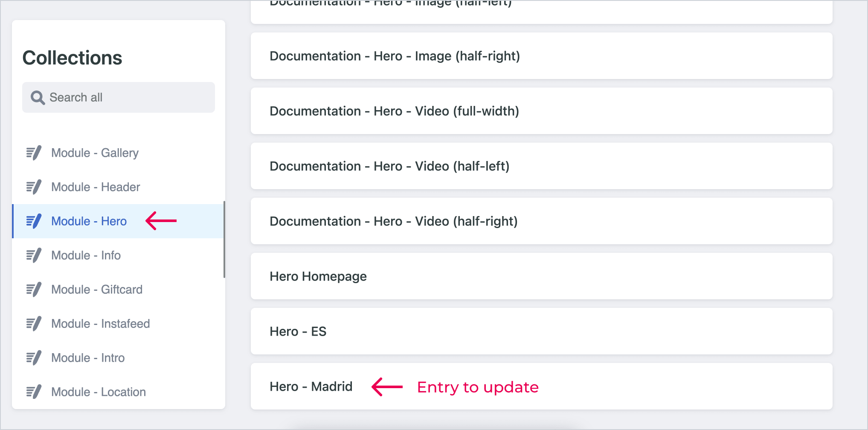Open Documentation - Hero - Video (half-left) entry
The width and height of the screenshot is (868, 430).
click(x=542, y=166)
